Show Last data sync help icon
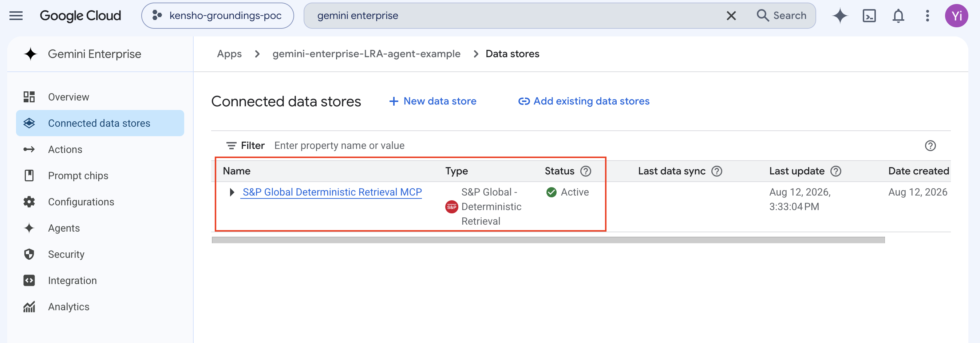Viewport: 980px width, 343px height. pyautogui.click(x=717, y=171)
